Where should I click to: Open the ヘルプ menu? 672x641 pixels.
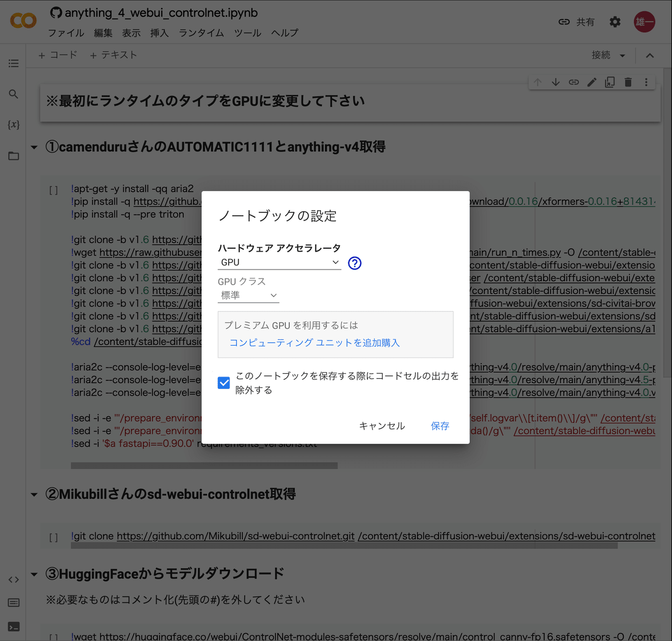pyautogui.click(x=284, y=33)
